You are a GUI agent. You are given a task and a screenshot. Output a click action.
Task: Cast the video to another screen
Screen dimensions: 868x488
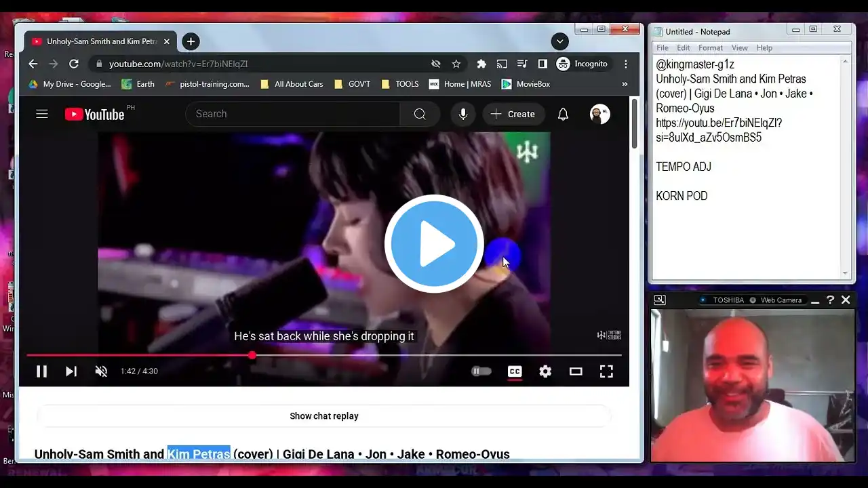[x=502, y=64]
